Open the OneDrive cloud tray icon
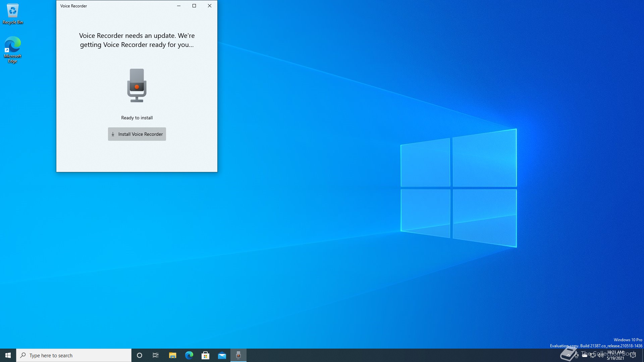 tap(585, 355)
